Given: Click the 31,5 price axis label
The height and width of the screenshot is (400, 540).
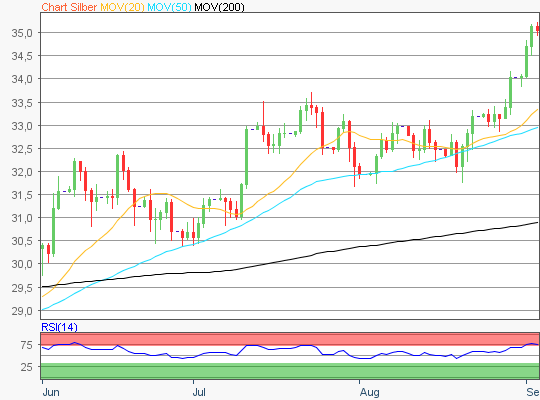Looking at the screenshot, I should (x=22, y=195).
